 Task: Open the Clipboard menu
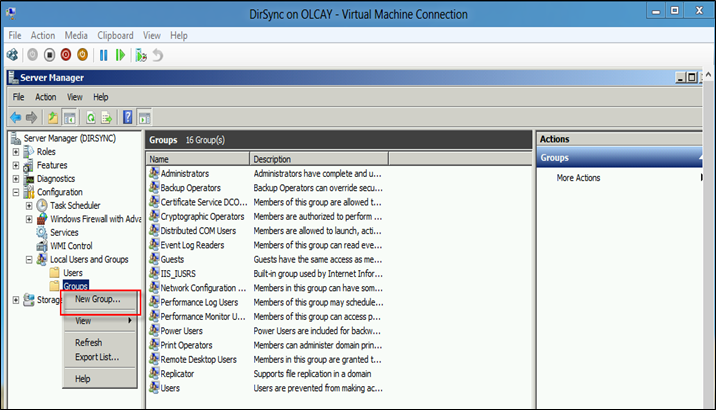coord(115,35)
